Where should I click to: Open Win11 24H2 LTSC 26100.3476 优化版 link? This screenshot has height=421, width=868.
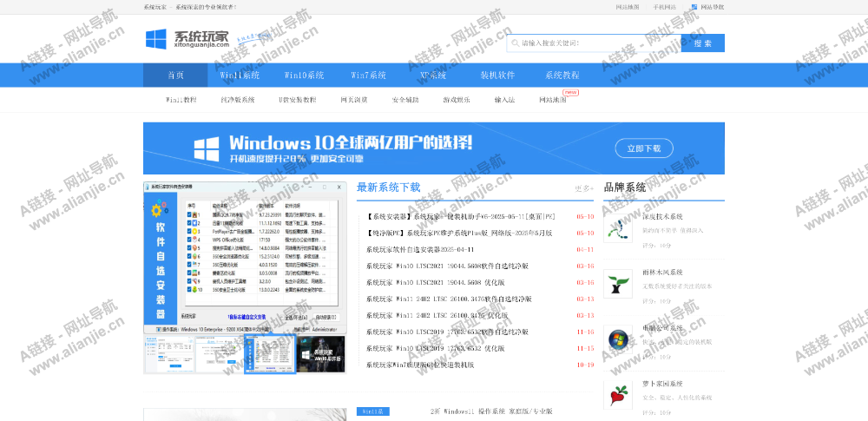[x=437, y=316]
